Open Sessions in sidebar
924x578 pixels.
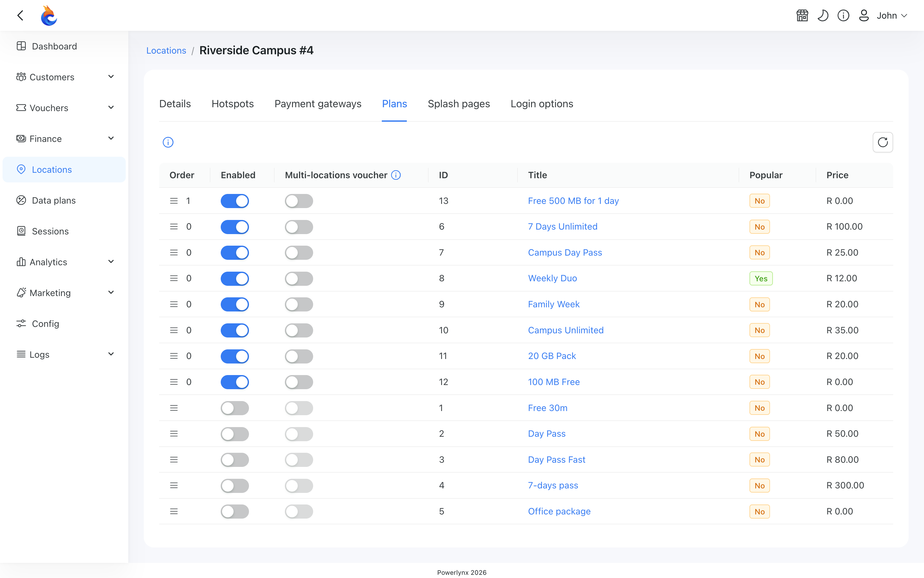click(64, 231)
